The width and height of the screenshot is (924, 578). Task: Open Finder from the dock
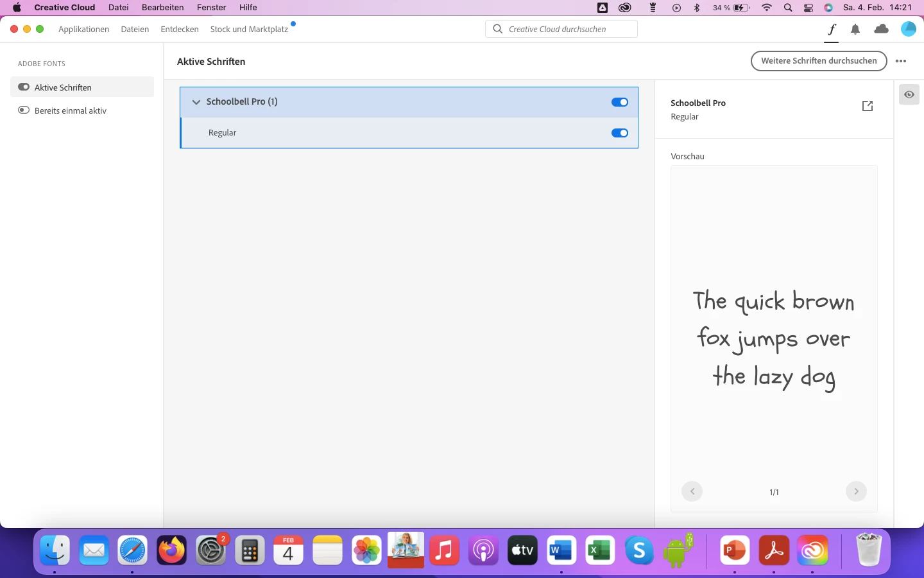pyautogui.click(x=55, y=550)
